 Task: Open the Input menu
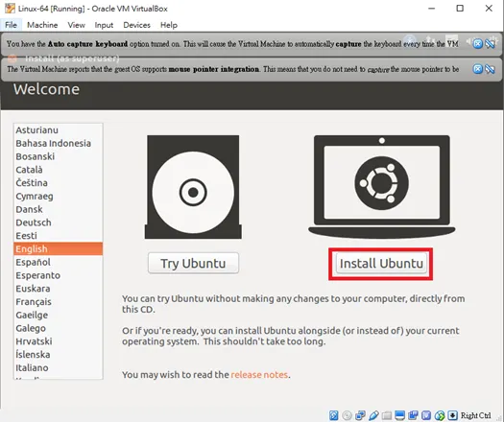point(104,25)
